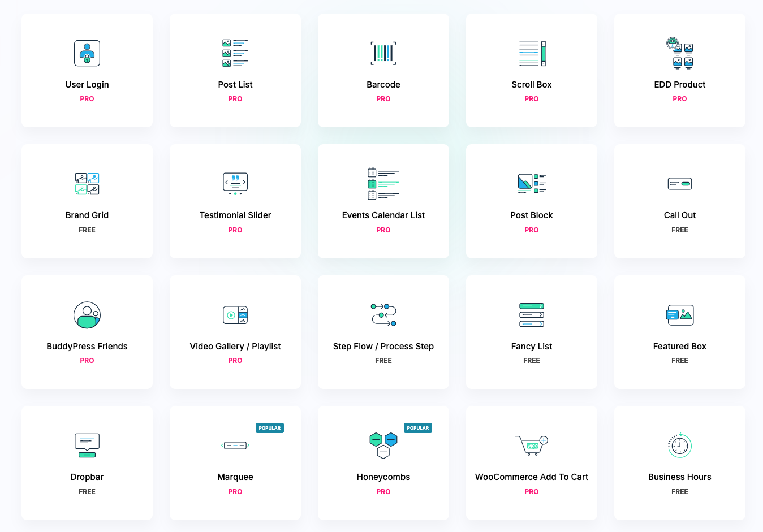Open the Step Flow process icon
The height and width of the screenshot is (532, 763).
coord(383,315)
